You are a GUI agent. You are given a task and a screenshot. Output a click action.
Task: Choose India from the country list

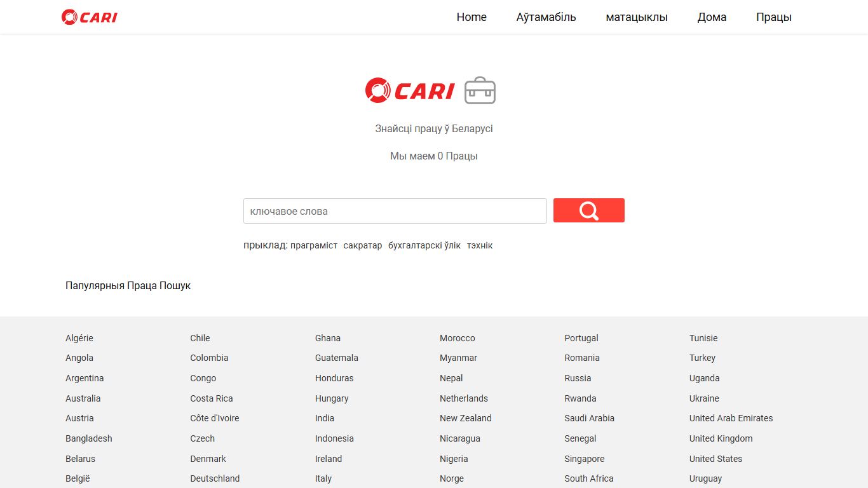pyautogui.click(x=325, y=418)
